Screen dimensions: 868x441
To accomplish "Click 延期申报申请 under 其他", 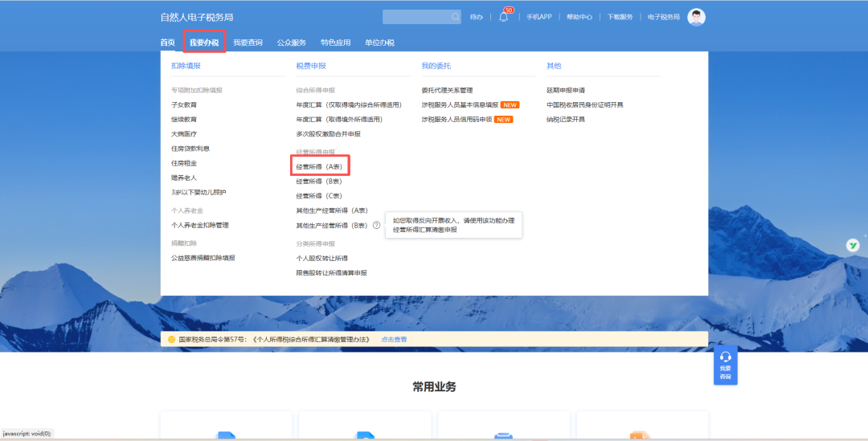I will coord(566,90).
